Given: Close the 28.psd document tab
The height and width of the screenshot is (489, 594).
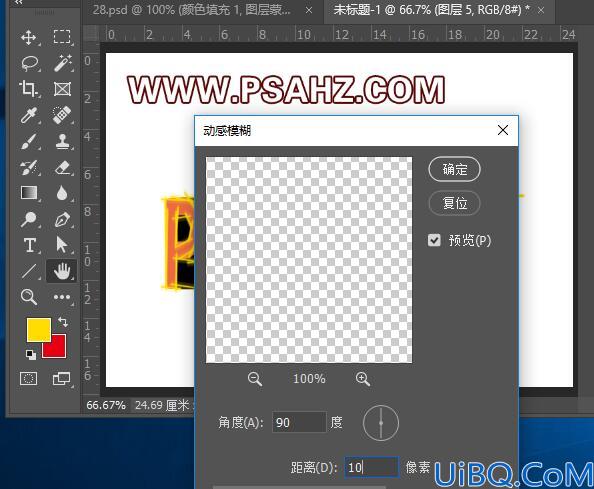Looking at the screenshot, I should [309, 11].
